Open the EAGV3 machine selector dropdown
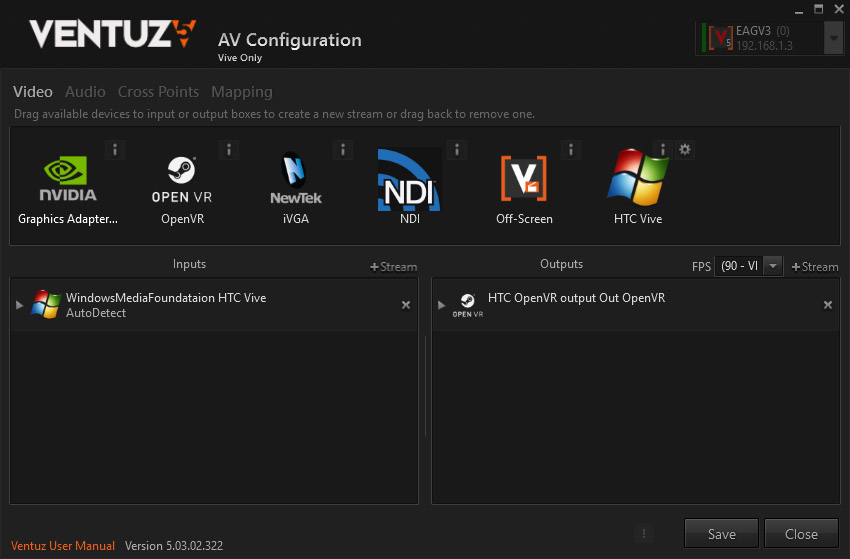850x559 pixels. pyautogui.click(x=833, y=38)
